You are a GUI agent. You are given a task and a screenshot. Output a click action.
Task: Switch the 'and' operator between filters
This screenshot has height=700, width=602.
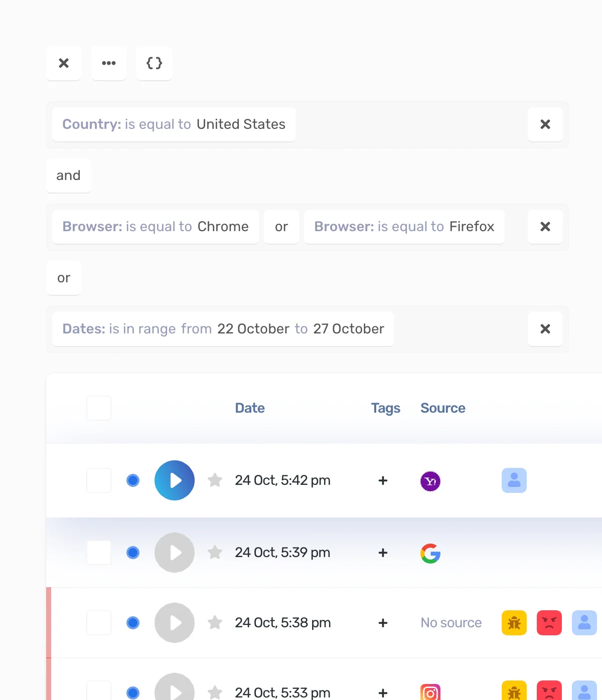click(x=69, y=176)
